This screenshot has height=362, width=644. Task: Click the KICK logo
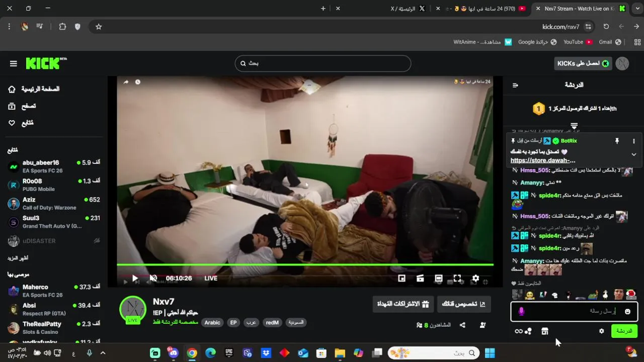tap(46, 63)
